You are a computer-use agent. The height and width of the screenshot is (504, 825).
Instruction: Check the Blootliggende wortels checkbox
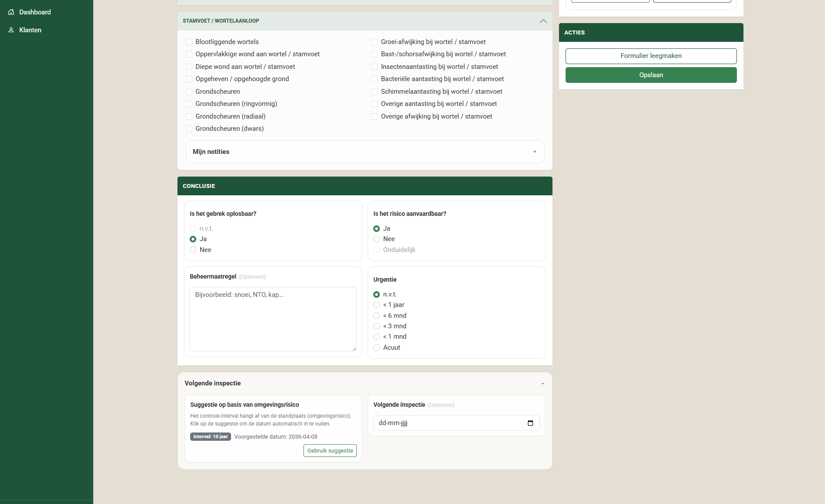(189, 42)
